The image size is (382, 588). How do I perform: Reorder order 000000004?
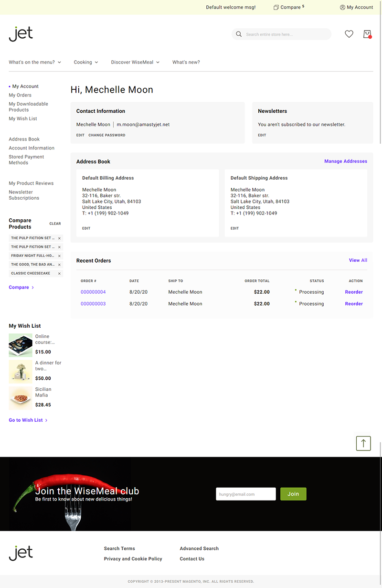354,292
